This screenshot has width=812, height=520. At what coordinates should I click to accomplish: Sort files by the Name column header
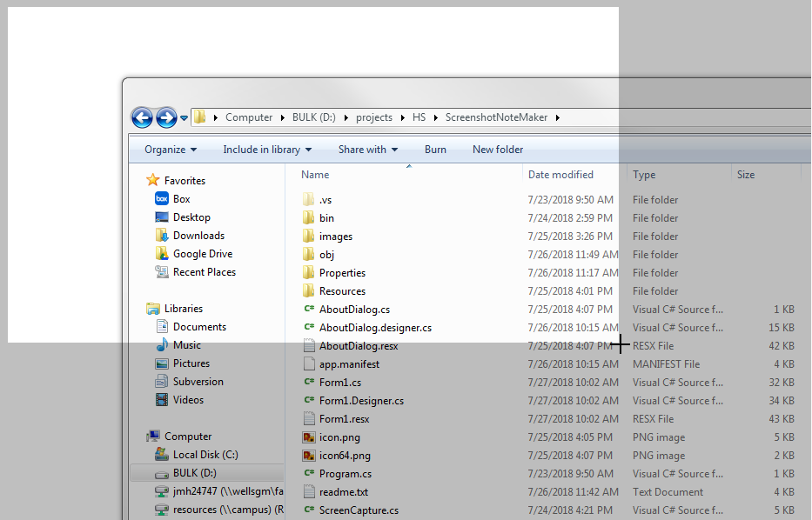316,175
